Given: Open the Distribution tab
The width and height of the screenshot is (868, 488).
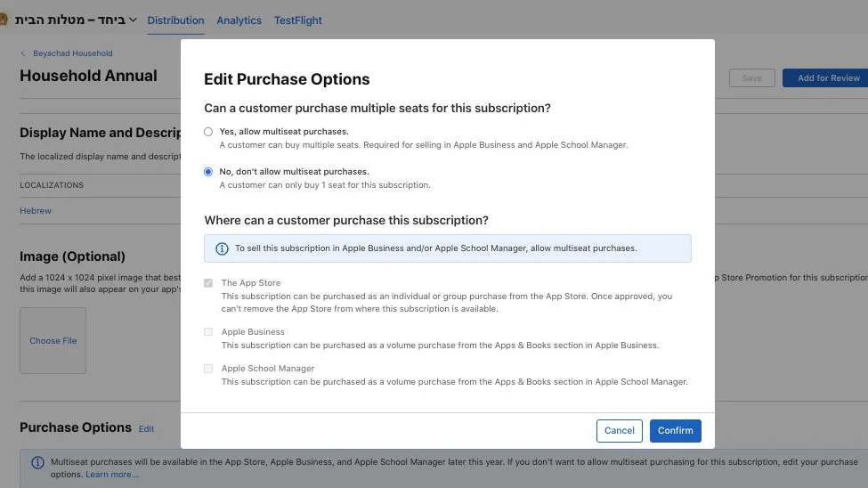Looking at the screenshot, I should pos(175,20).
